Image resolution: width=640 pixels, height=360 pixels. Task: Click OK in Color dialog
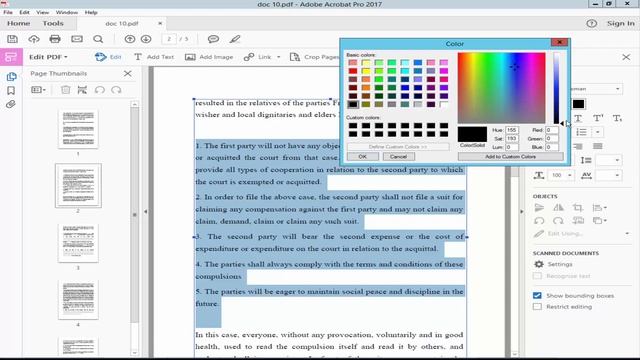362,157
